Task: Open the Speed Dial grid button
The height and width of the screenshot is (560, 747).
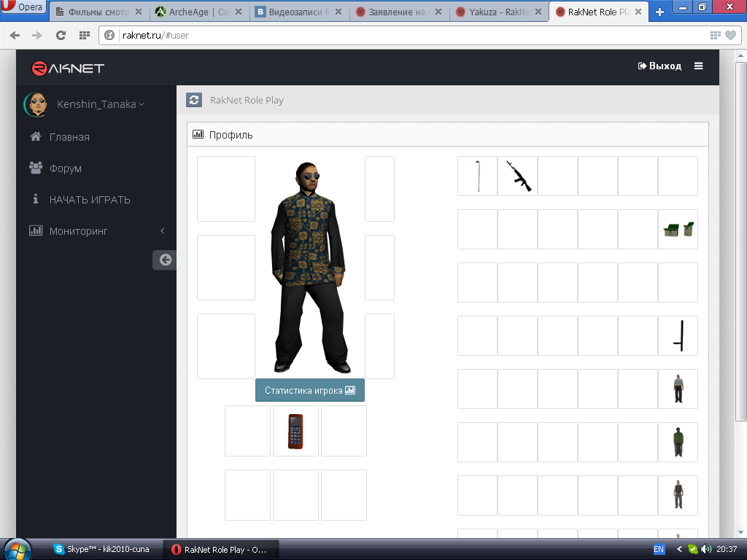Action: [85, 35]
